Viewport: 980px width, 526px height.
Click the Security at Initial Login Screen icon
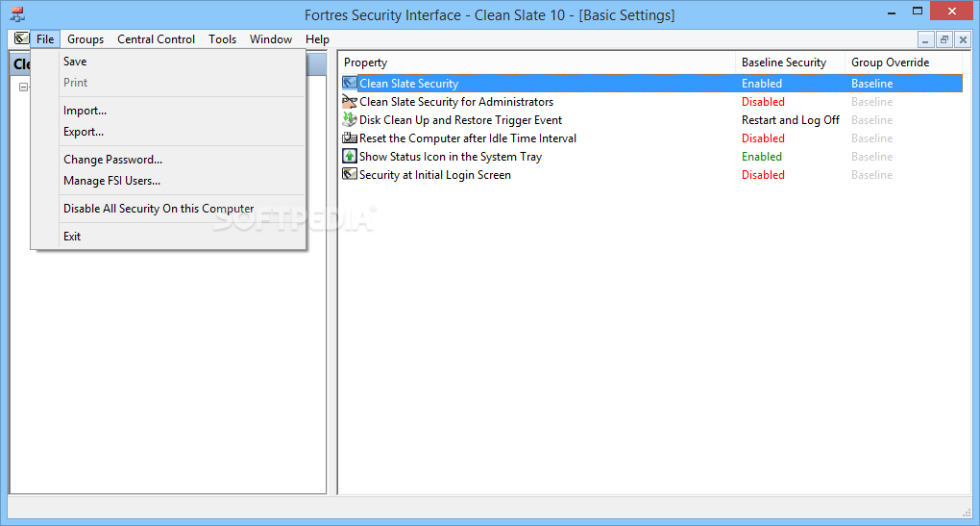point(350,174)
